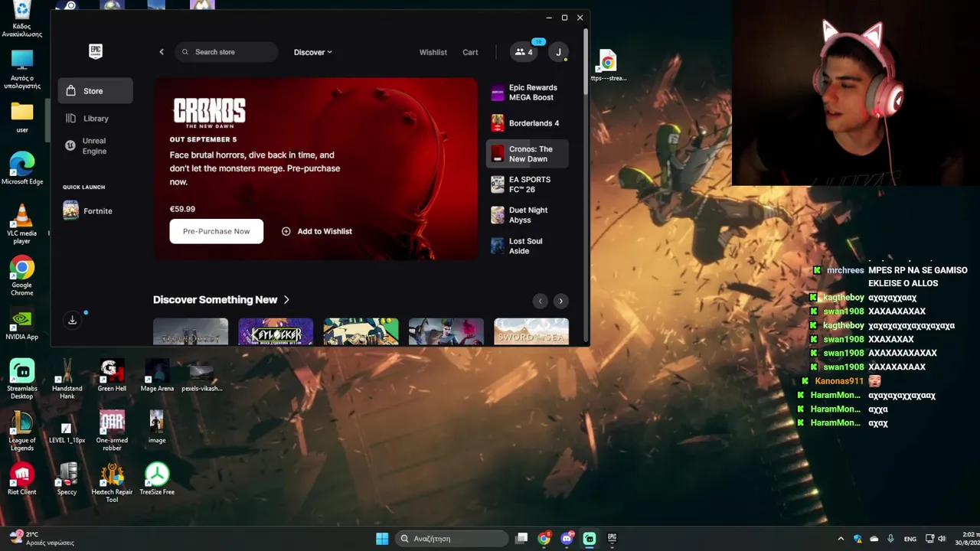Select Duet Night Abyss in the featured list
This screenshot has height=551, width=980.
click(528, 215)
